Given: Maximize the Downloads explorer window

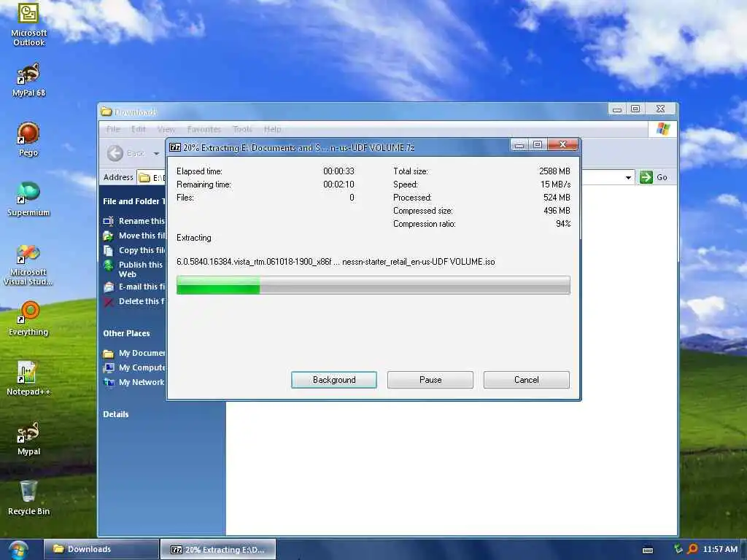Looking at the screenshot, I should (x=635, y=109).
